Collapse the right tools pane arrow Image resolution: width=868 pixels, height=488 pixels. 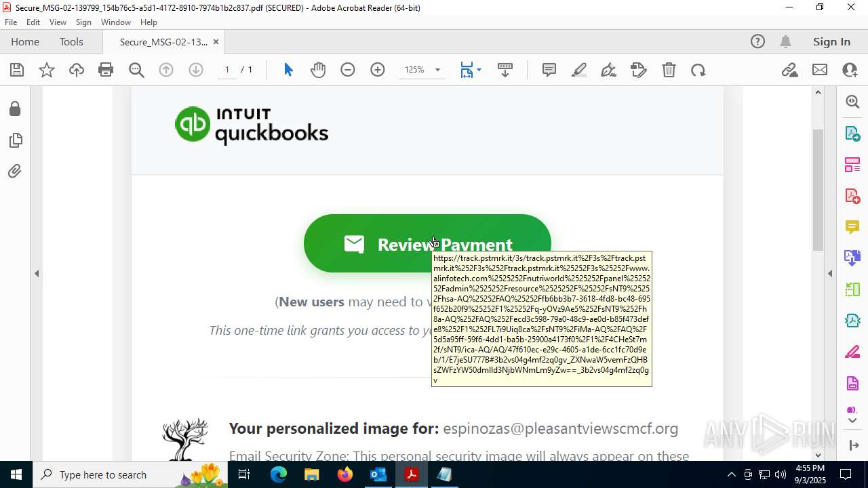click(x=830, y=274)
